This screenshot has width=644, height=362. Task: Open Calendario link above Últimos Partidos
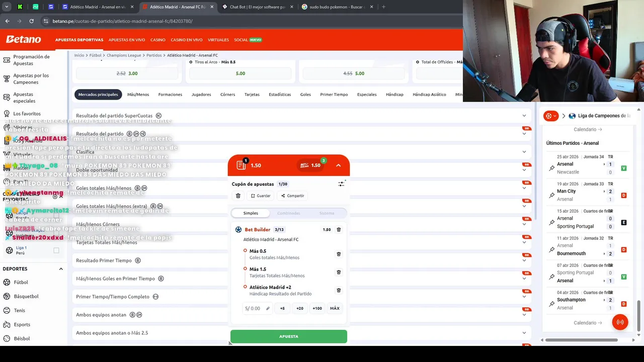(588, 129)
